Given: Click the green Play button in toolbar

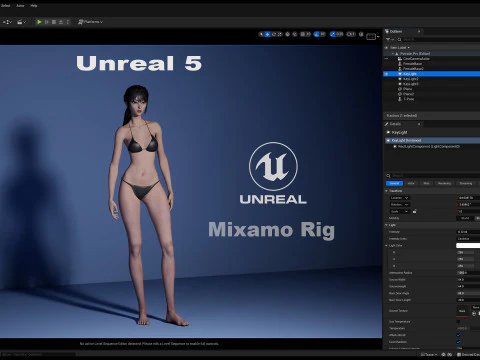Looking at the screenshot, I should click(39, 22).
